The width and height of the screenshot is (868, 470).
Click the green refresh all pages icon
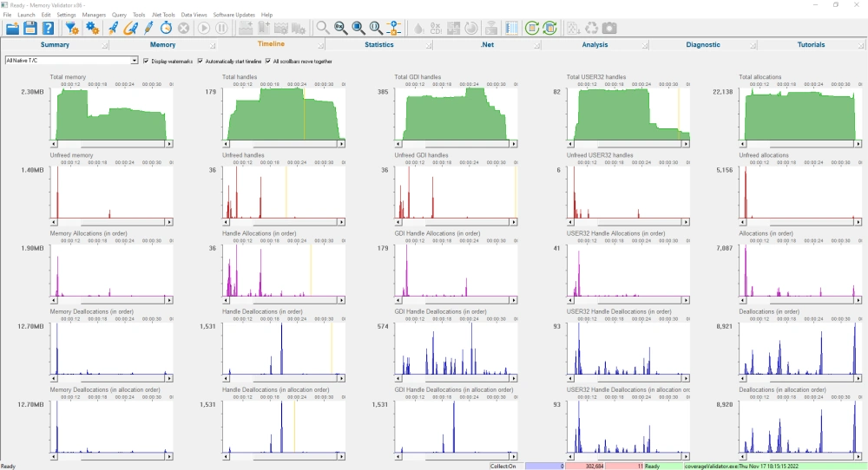(549, 29)
